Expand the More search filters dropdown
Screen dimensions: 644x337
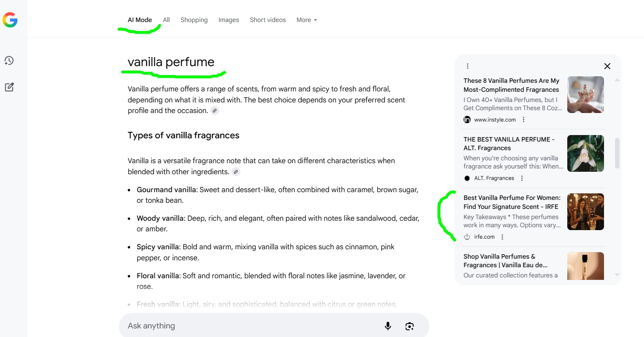pyautogui.click(x=306, y=20)
